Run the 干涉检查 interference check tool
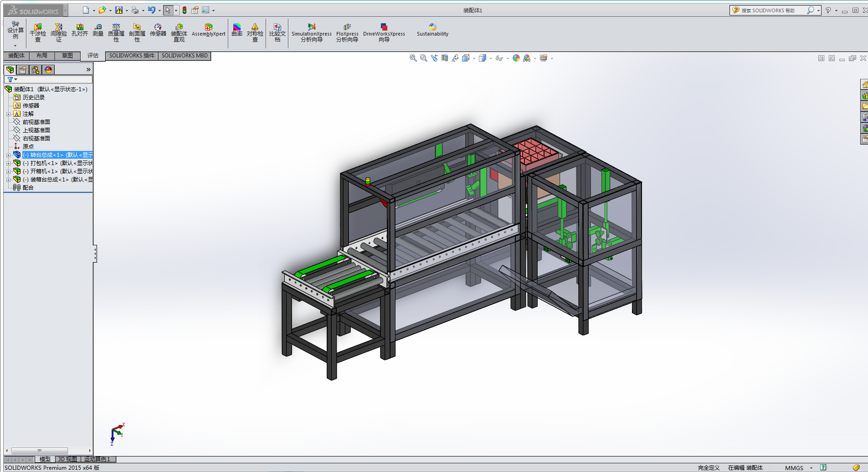Viewport: 868px width, 472px height. (x=38, y=32)
